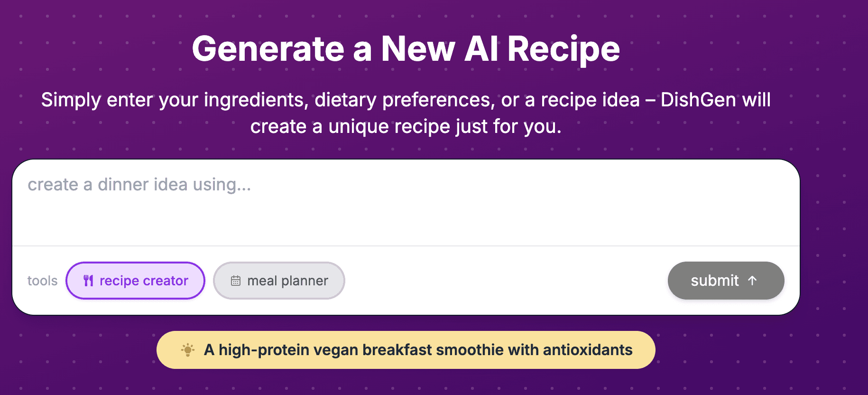Select the recipe creator tool
868x395 pixels.
[x=135, y=281]
